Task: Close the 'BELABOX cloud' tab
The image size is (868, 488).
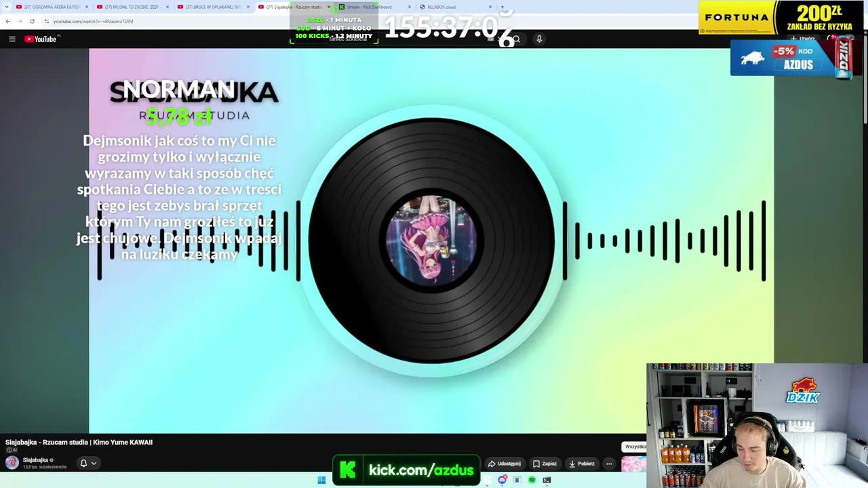Action: pyautogui.click(x=490, y=7)
